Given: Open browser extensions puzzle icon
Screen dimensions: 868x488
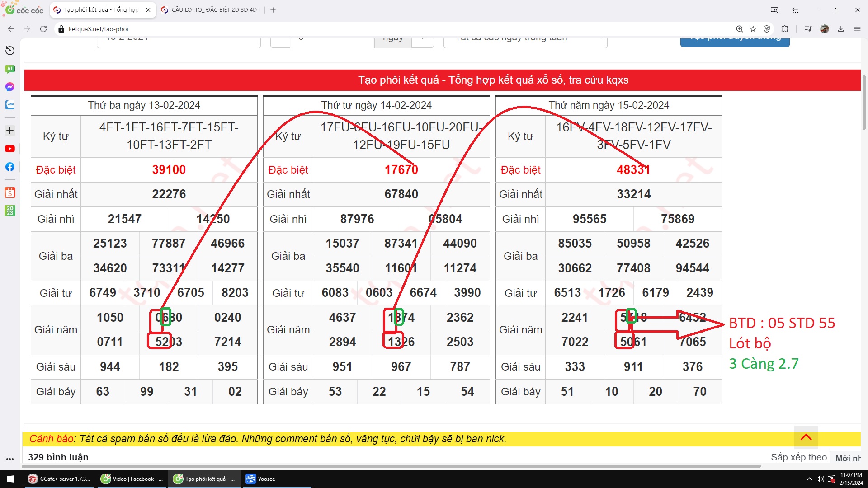Looking at the screenshot, I should 785,29.
